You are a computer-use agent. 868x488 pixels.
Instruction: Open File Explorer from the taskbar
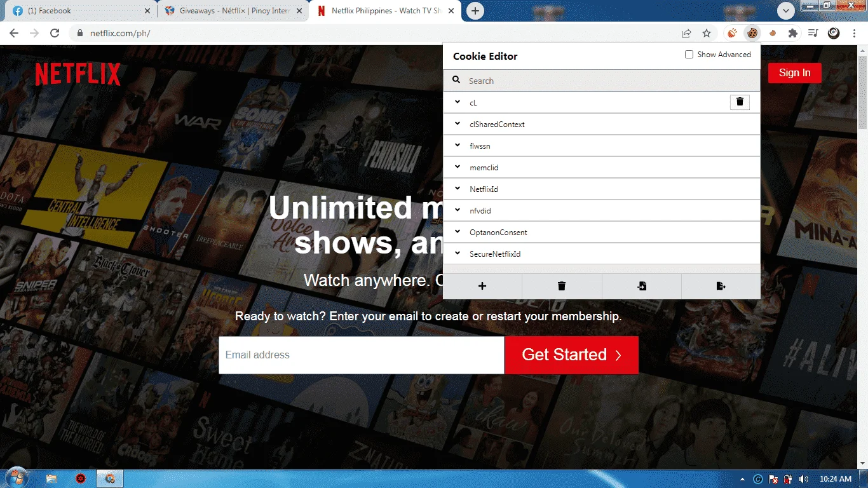(51, 478)
